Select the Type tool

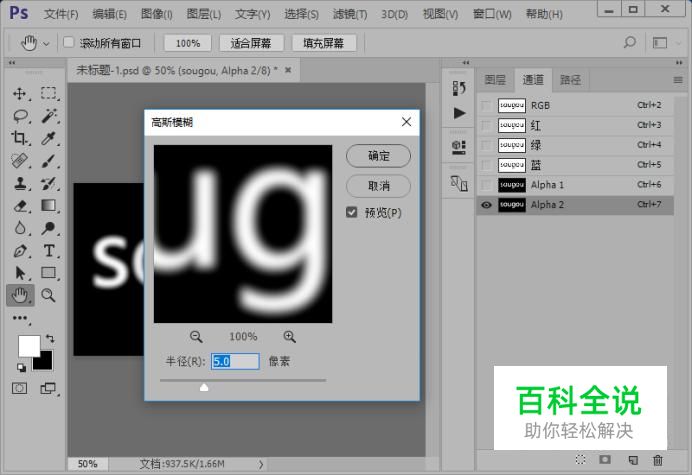tap(49, 251)
